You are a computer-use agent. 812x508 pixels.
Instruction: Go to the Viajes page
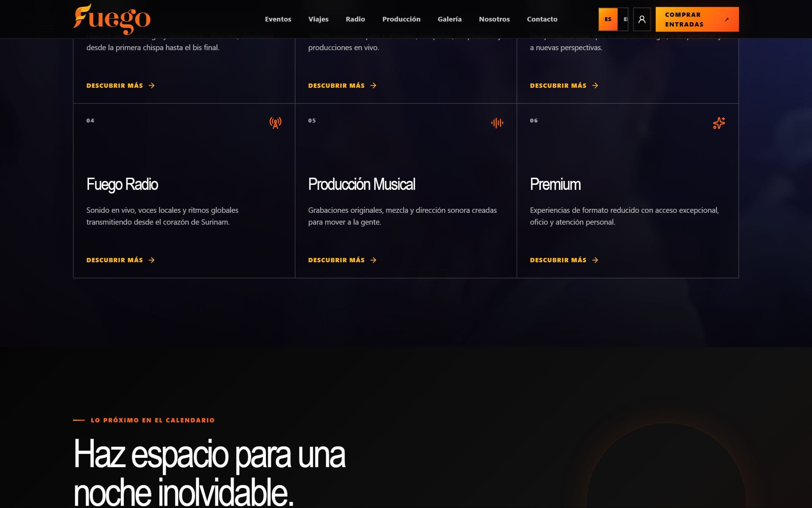coord(318,19)
